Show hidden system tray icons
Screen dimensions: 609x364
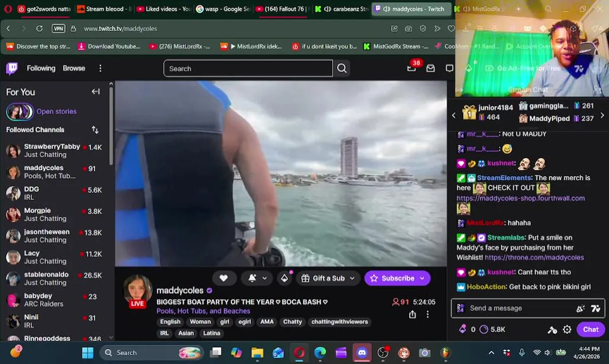coord(491,353)
